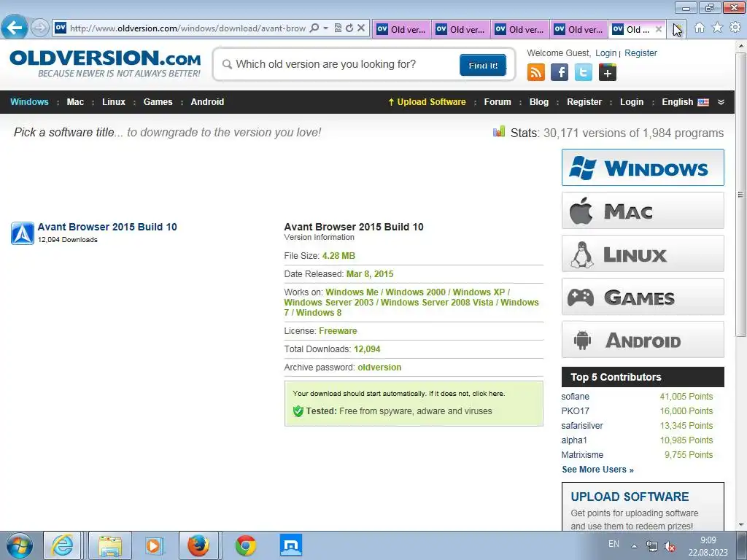
Task: Click Upload Software in the navigation bar
Action: 427,102
